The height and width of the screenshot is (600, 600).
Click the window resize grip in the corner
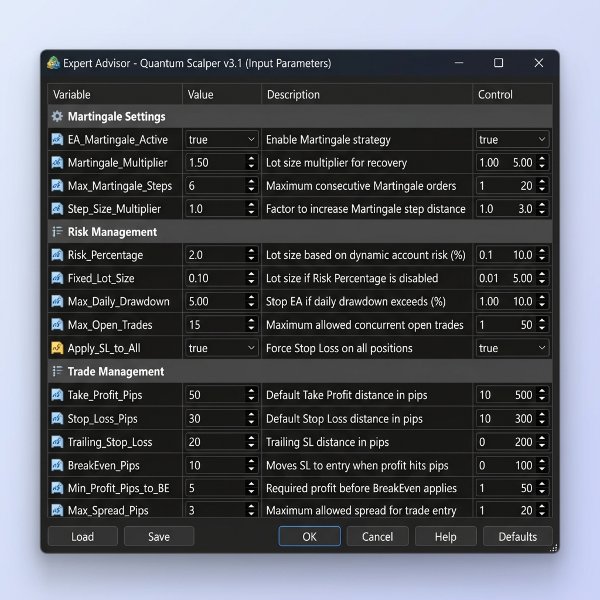(554, 548)
